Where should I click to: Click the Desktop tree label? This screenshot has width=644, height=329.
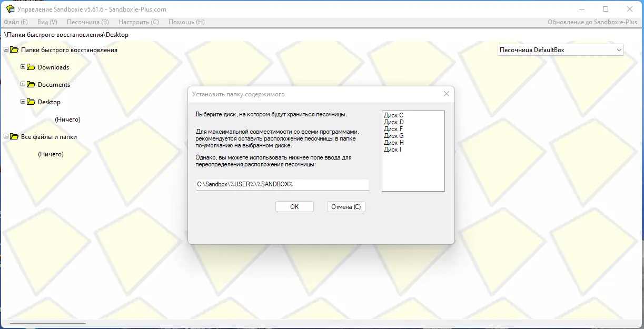pos(49,102)
